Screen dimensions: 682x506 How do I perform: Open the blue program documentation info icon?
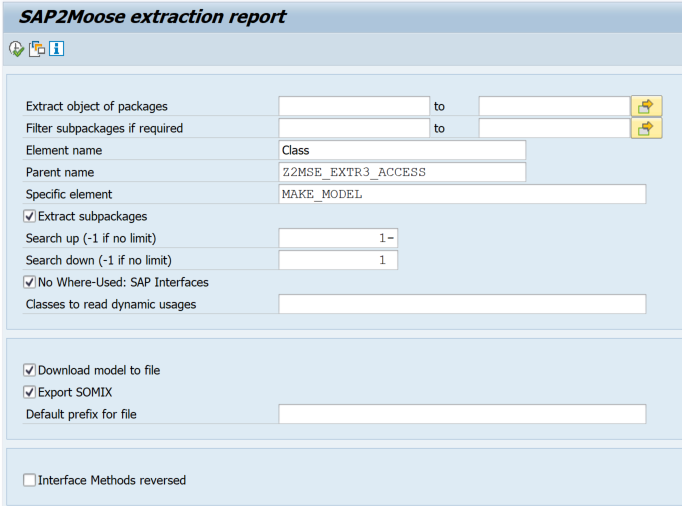(x=57, y=49)
